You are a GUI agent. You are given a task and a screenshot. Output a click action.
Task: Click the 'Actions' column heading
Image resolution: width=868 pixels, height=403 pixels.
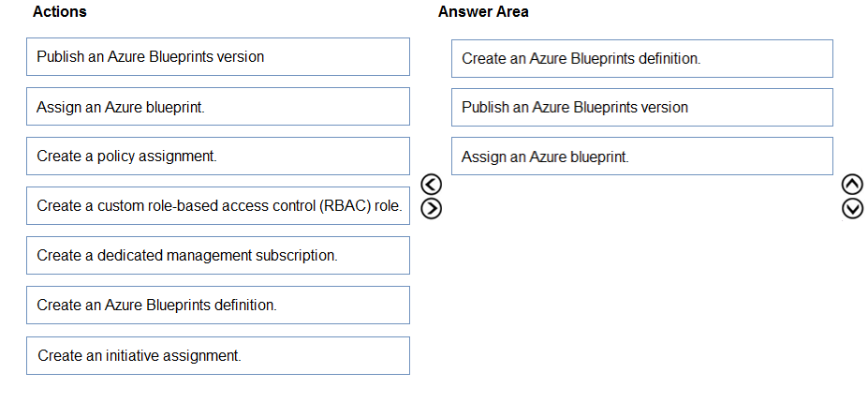[59, 12]
